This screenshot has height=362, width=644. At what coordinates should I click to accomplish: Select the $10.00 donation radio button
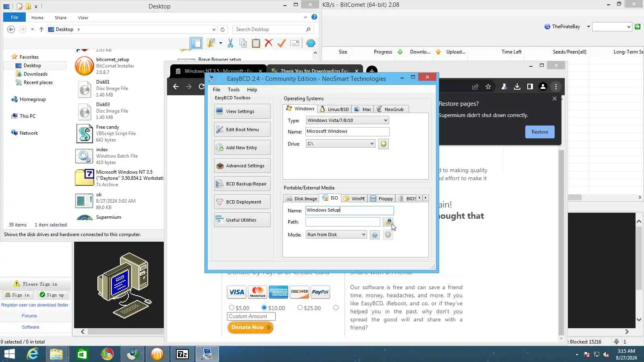(264, 308)
